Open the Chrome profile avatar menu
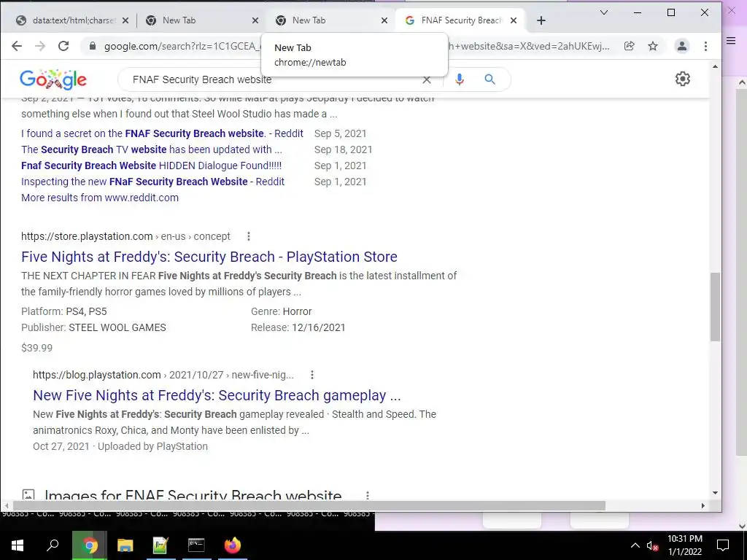The width and height of the screenshot is (747, 560). [682, 46]
